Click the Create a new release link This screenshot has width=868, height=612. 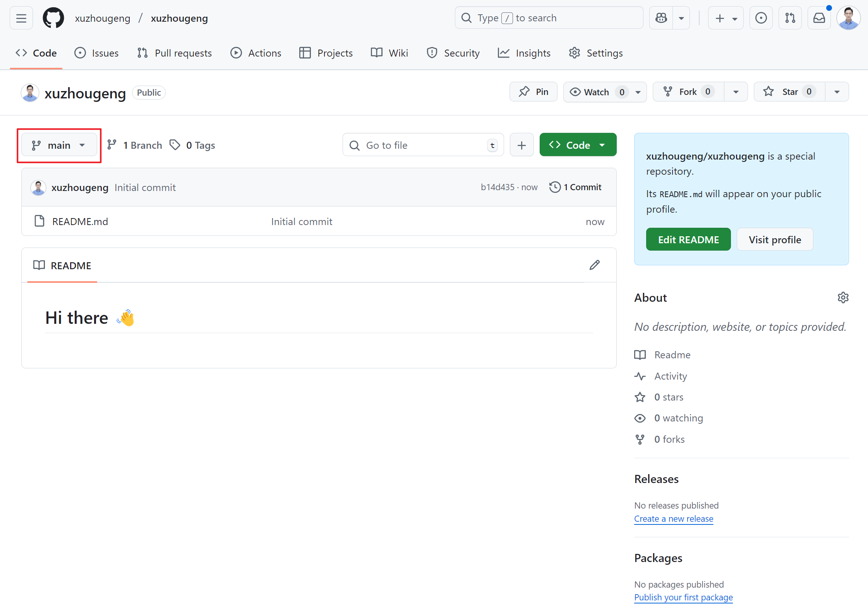673,519
